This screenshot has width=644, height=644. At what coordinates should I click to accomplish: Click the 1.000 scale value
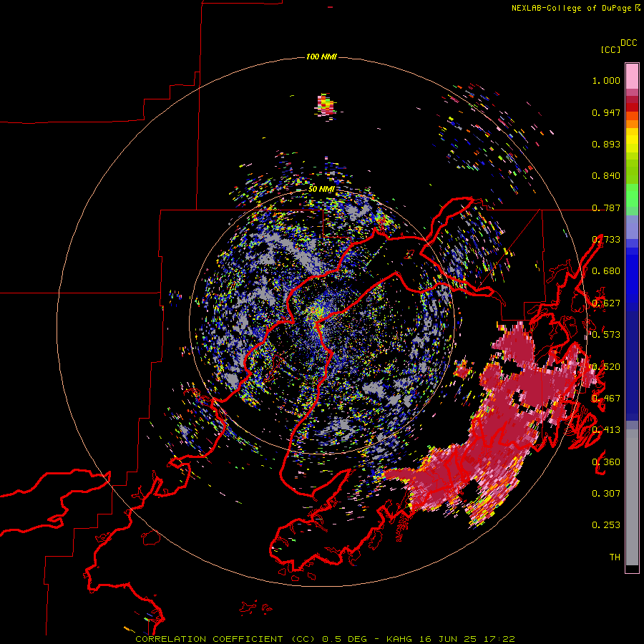pyautogui.click(x=606, y=80)
